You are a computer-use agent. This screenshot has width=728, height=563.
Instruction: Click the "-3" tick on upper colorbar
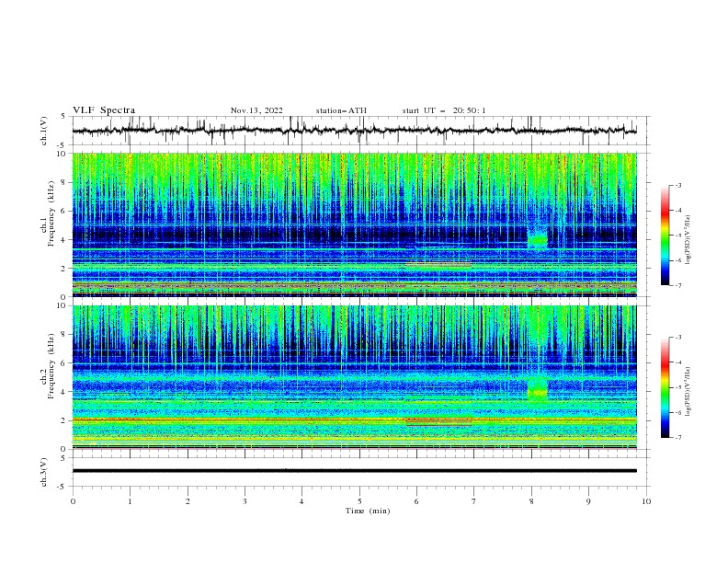point(677,185)
